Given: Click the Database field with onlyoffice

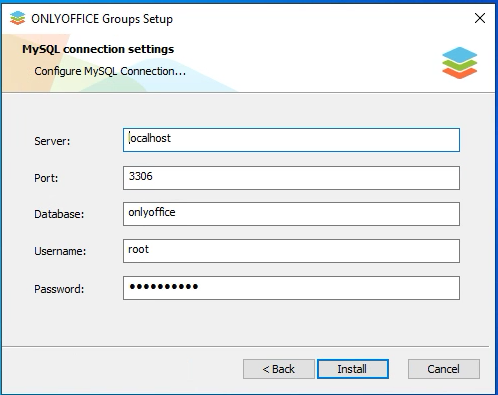Looking at the screenshot, I should [x=291, y=214].
